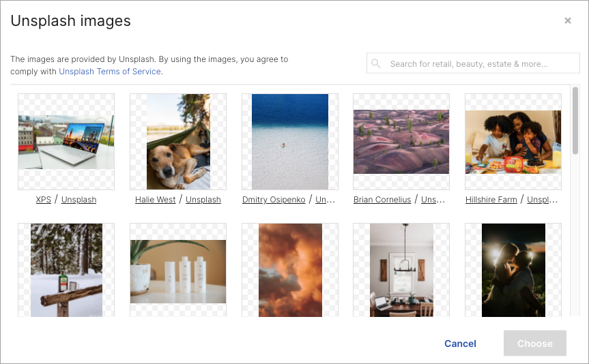Viewport: 589px width, 364px height.
Task: Select the dining room interior photo
Action: [401, 270]
